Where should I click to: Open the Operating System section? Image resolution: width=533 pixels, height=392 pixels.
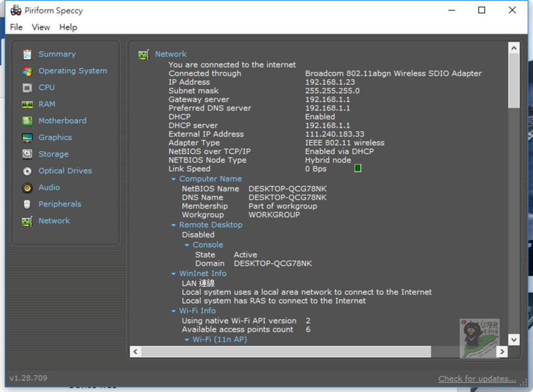click(x=73, y=71)
